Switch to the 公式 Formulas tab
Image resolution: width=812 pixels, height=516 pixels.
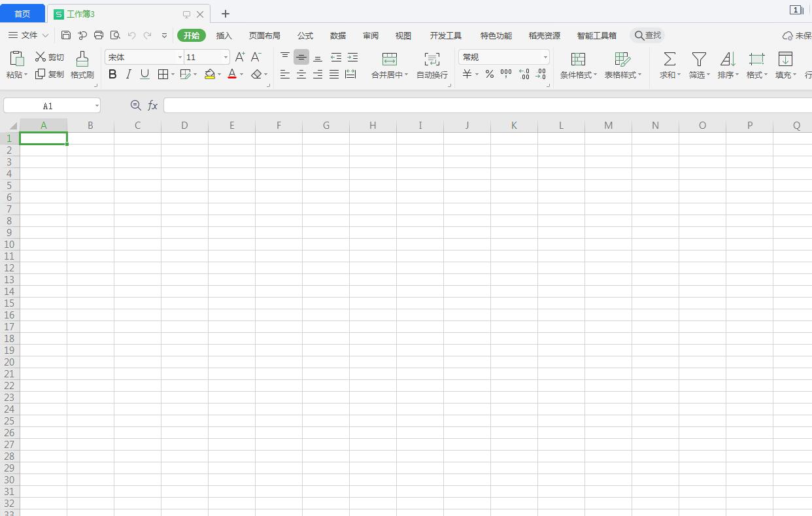[x=305, y=35]
